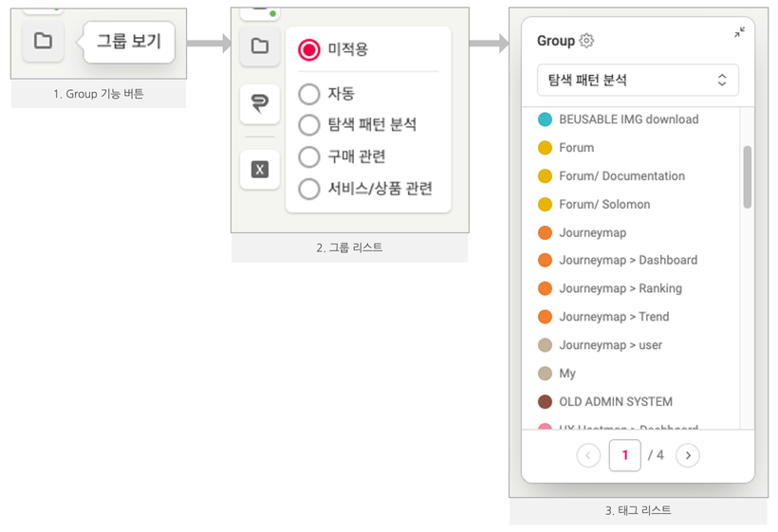Viewport: 778px width, 532px height.
Task: Open Group settings gear icon
Action: click(x=586, y=41)
